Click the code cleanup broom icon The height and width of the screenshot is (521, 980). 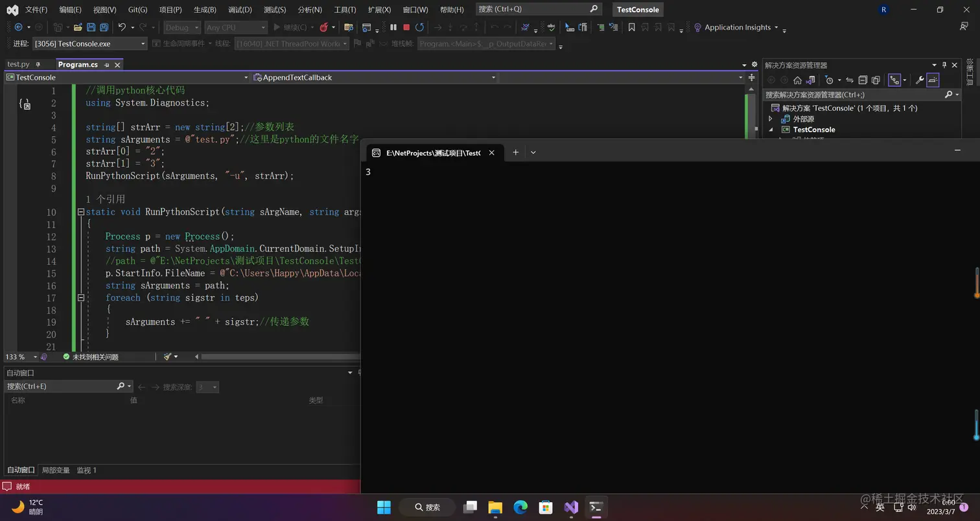click(x=167, y=356)
